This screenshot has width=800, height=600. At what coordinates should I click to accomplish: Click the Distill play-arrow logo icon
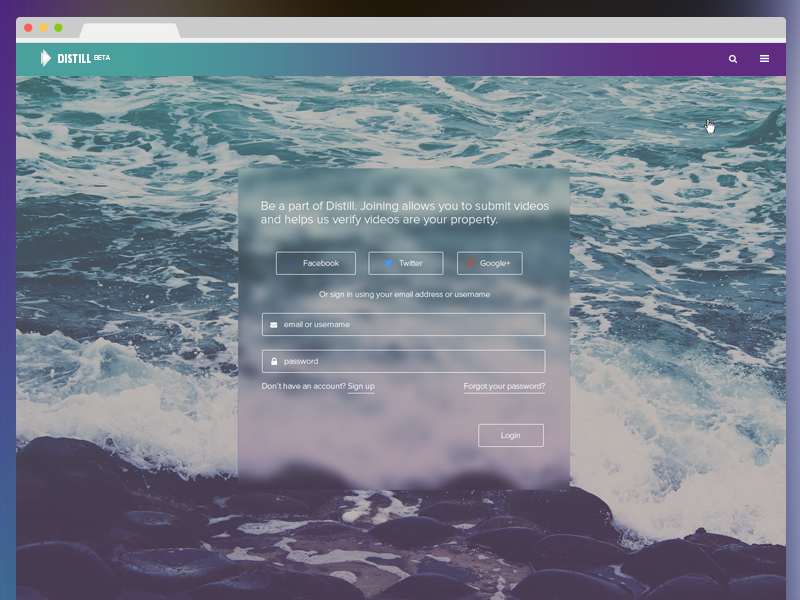click(x=46, y=58)
